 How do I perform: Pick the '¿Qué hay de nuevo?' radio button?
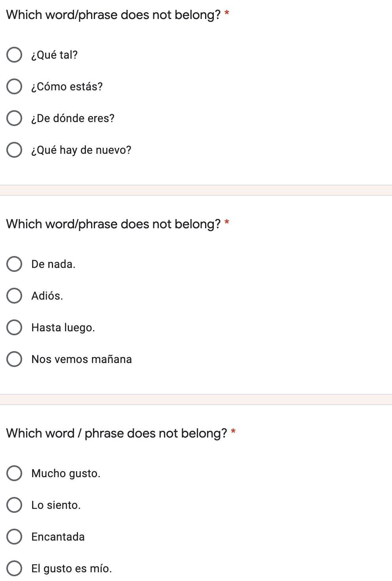14,150
